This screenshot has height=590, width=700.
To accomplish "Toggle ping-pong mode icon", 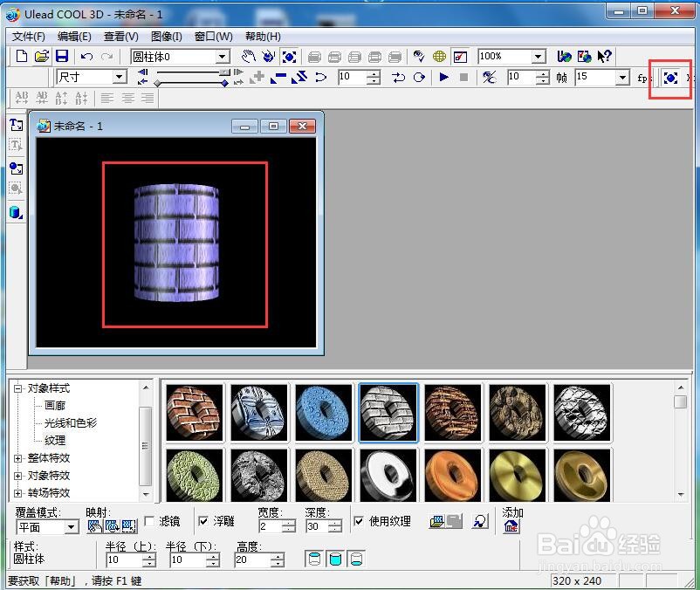I will point(398,78).
